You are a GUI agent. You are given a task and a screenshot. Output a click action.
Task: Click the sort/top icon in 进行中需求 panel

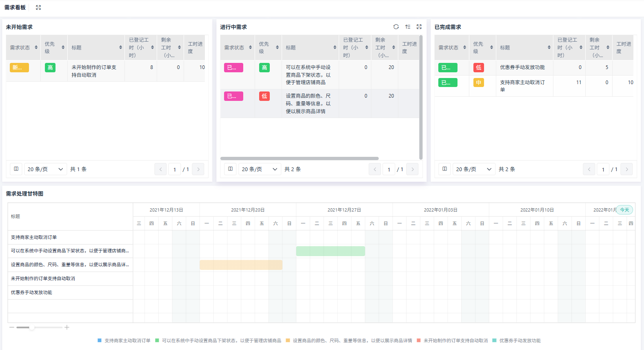point(408,27)
